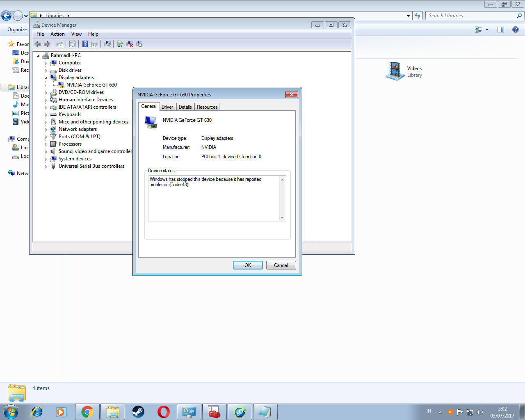Click the Disable device toolbar icon
The image size is (525, 420).
coord(139,44)
